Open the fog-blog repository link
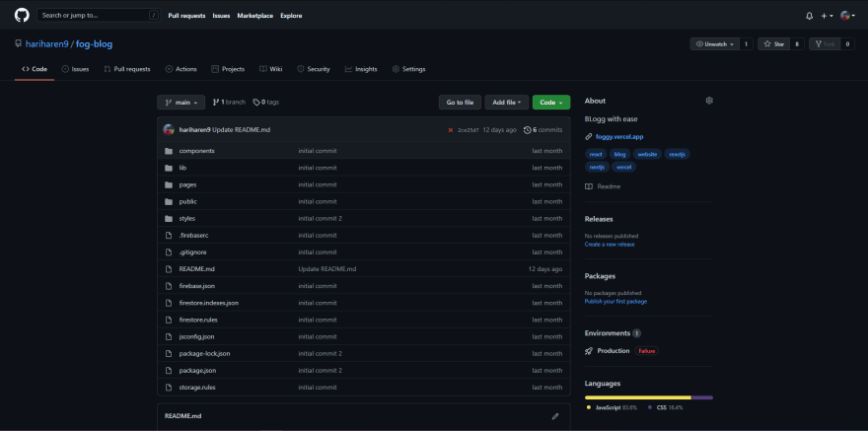Image resolution: width=868 pixels, height=431 pixels. [x=94, y=43]
